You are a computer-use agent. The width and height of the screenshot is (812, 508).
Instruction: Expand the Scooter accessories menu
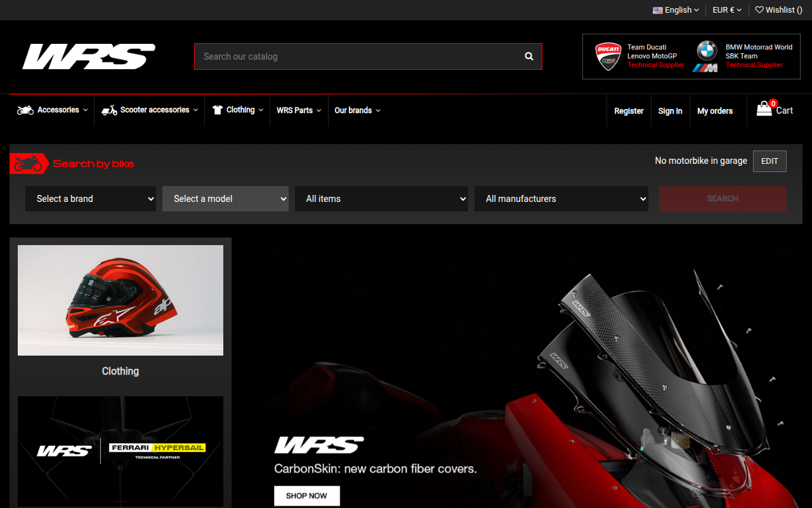[150, 110]
